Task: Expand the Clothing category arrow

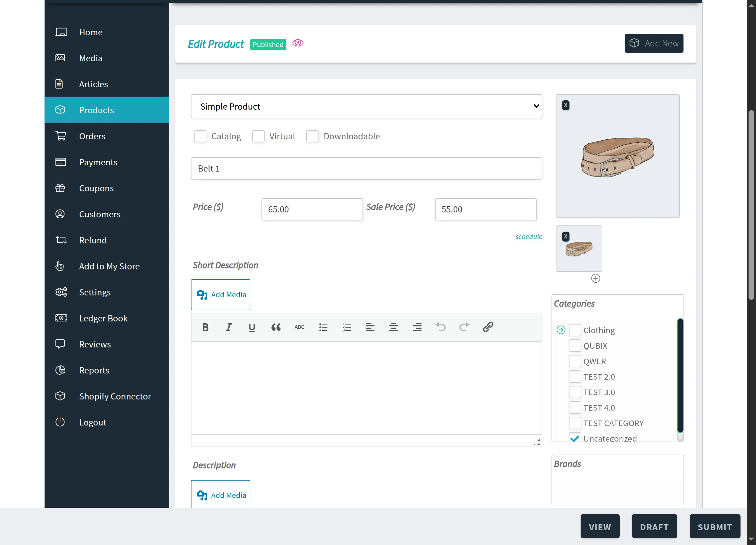Action: (561, 330)
